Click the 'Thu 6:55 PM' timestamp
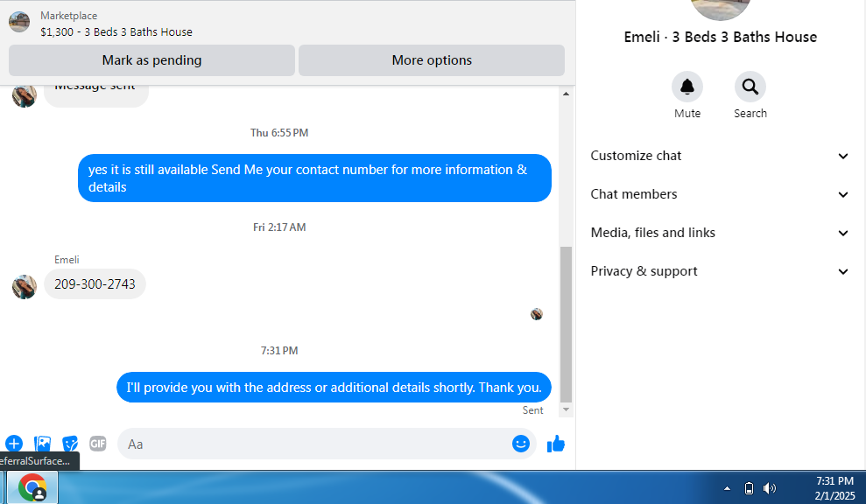 tap(279, 132)
